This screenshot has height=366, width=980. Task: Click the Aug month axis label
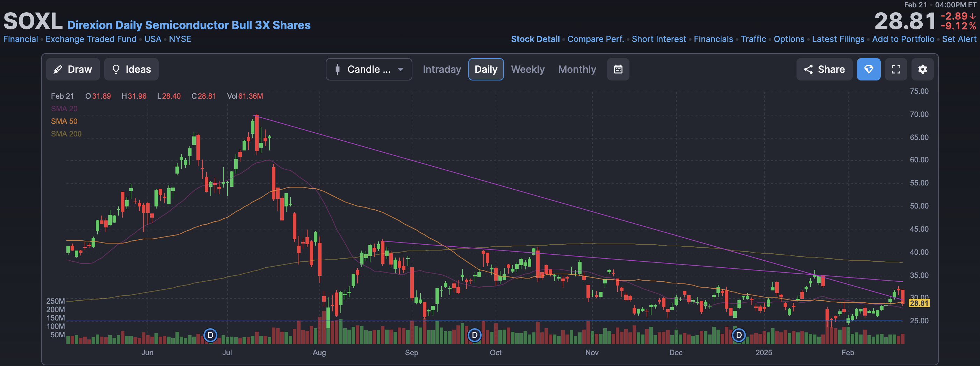pyautogui.click(x=319, y=353)
